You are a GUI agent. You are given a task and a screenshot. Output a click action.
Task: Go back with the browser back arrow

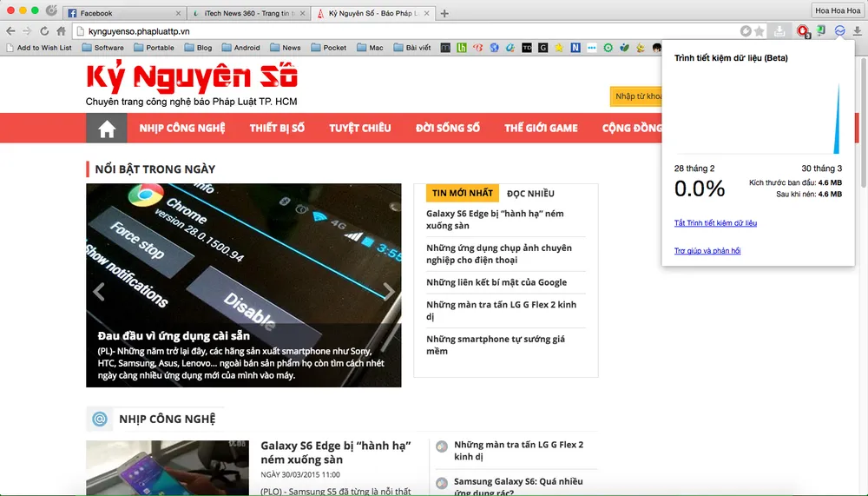pyautogui.click(x=10, y=31)
